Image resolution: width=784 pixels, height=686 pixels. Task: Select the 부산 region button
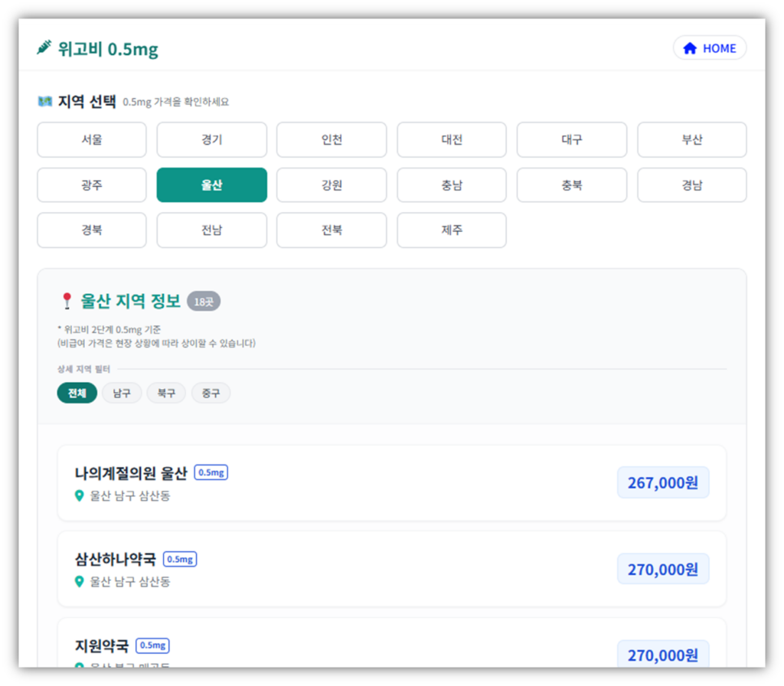pyautogui.click(x=692, y=139)
